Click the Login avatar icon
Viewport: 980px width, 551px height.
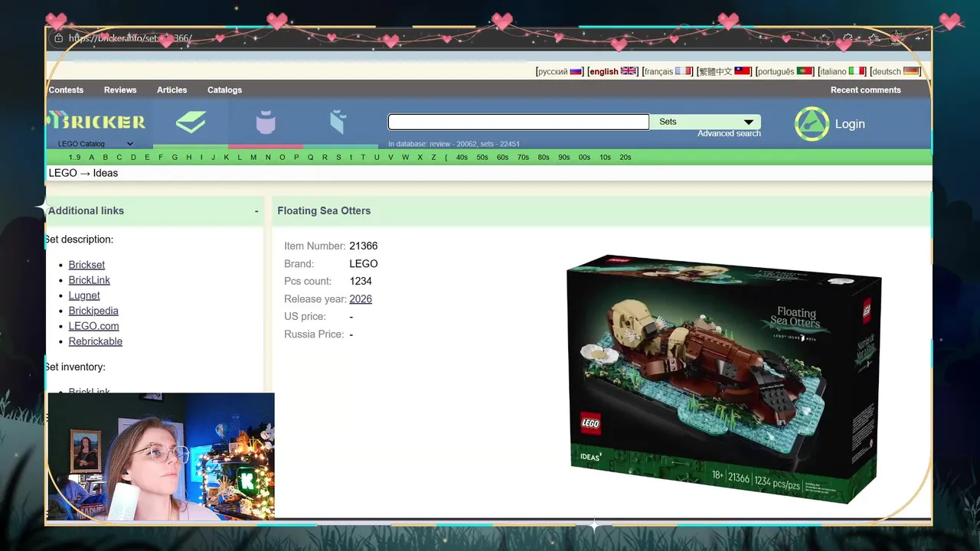812,124
